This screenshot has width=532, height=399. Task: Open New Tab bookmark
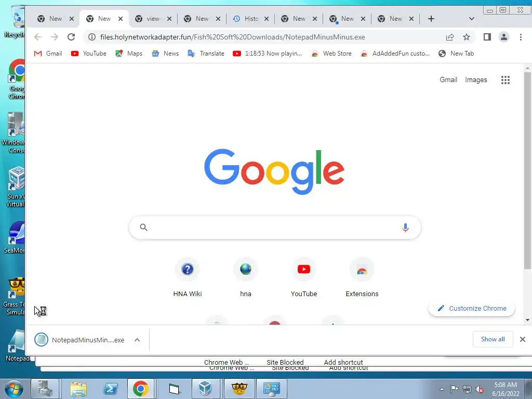[456, 54]
